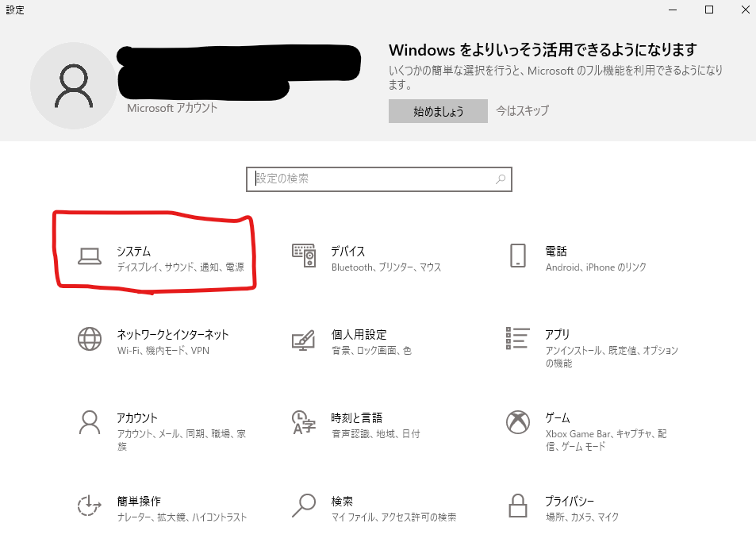Click the 場所、カメラ、マイク description
This screenshot has width=756, height=550.
pos(582,517)
